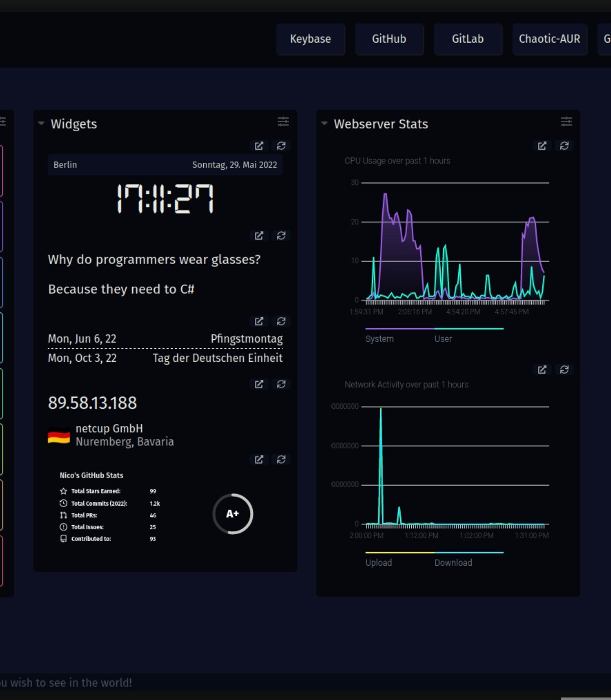Toggle the Download series in network legend
The image size is (611, 700).
(x=453, y=563)
